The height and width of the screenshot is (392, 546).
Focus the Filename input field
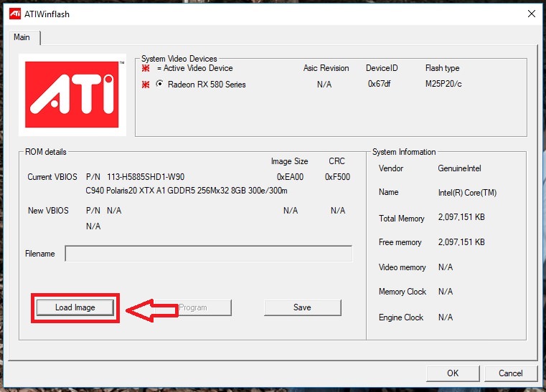click(209, 254)
